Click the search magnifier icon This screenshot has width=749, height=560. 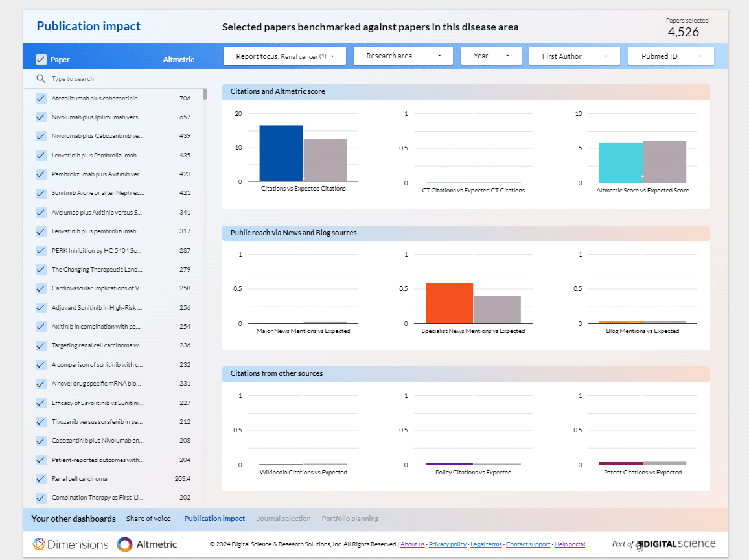point(41,79)
